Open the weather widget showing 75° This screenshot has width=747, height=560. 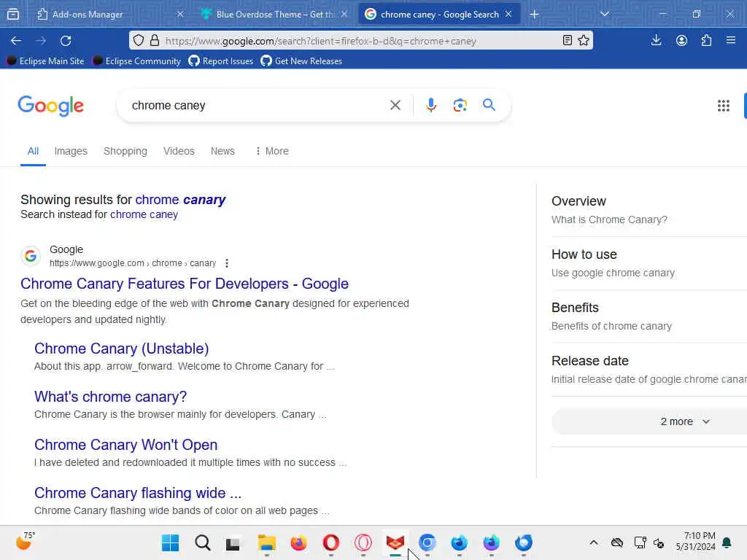(25, 542)
